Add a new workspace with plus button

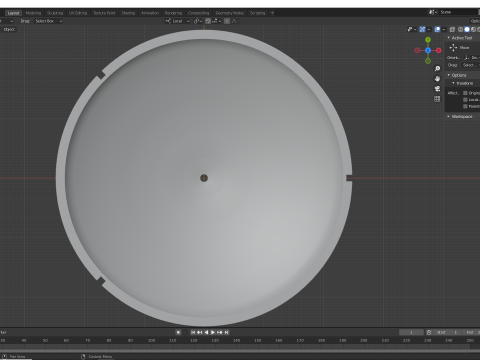point(272,13)
